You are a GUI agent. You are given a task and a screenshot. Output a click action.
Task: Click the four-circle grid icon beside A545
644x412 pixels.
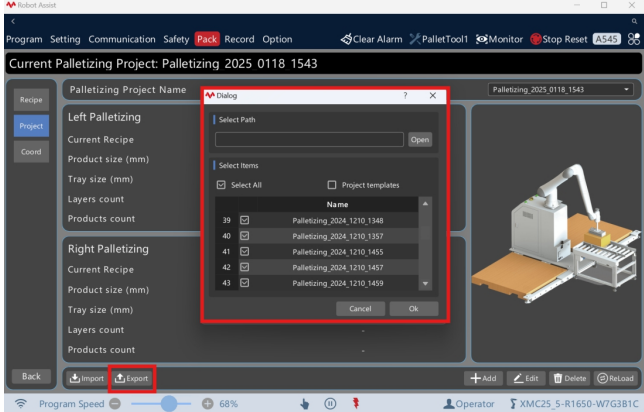(x=634, y=39)
